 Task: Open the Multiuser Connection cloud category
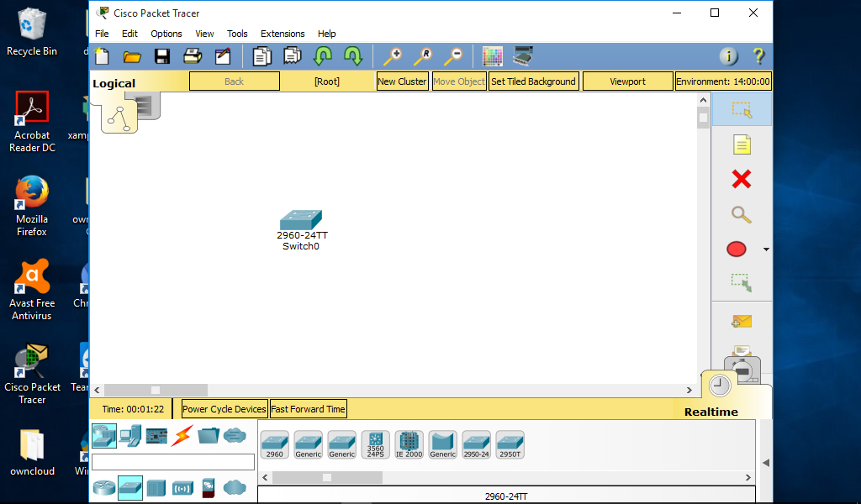235,436
